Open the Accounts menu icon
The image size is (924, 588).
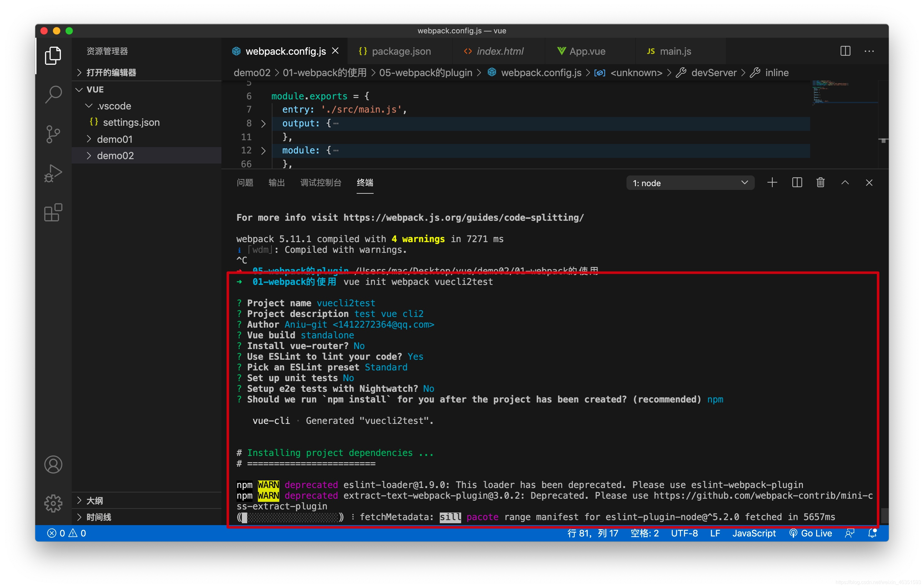pos(53,464)
